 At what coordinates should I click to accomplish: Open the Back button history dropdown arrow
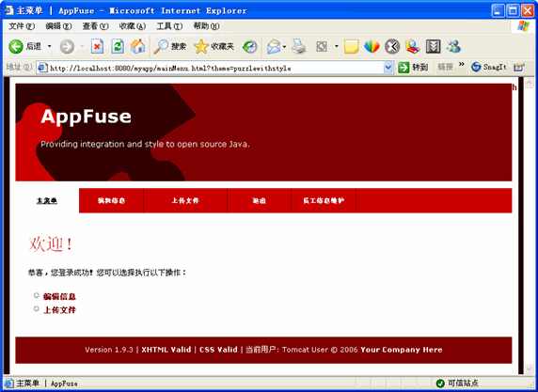pos(50,46)
